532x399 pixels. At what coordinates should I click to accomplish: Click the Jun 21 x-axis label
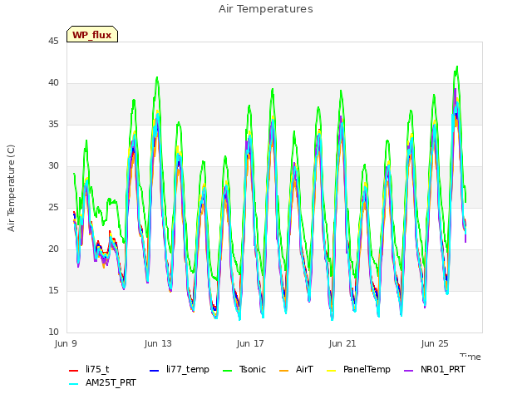tap(342, 343)
